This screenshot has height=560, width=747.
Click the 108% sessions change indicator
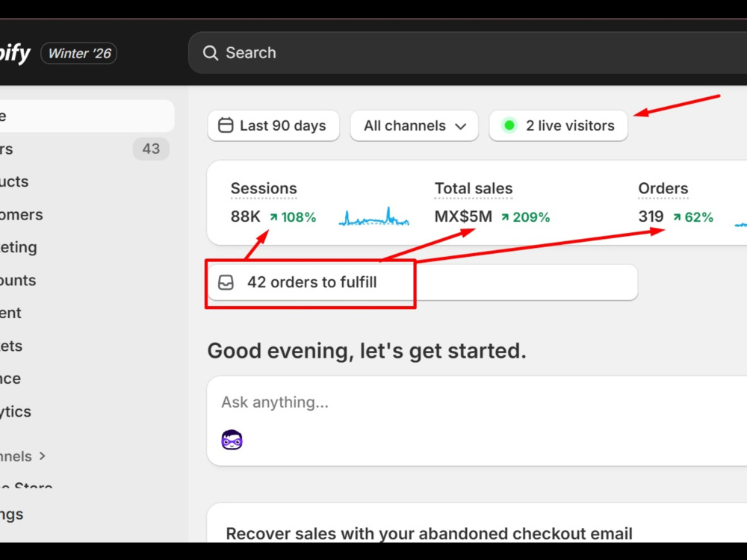(x=293, y=217)
